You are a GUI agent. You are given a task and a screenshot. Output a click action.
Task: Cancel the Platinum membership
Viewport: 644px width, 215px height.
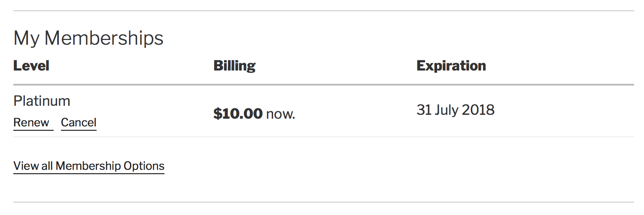79,123
